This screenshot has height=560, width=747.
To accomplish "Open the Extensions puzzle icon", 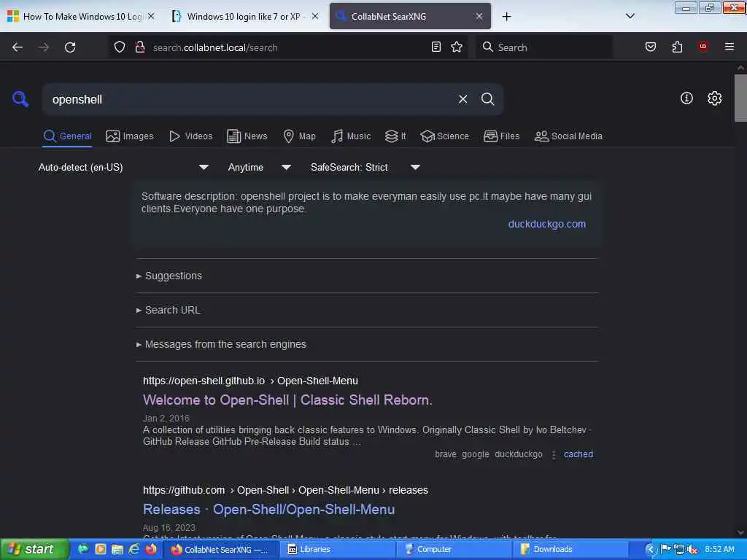I will click(677, 47).
